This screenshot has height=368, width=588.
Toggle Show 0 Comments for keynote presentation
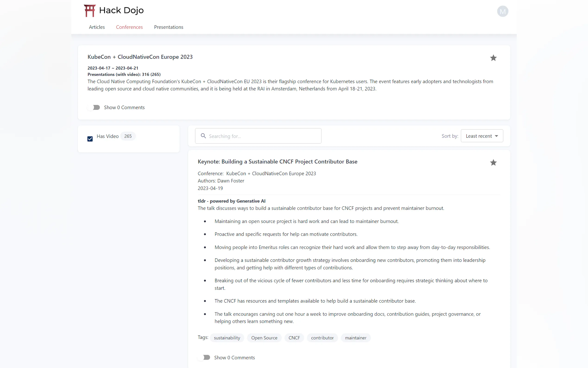(204, 357)
